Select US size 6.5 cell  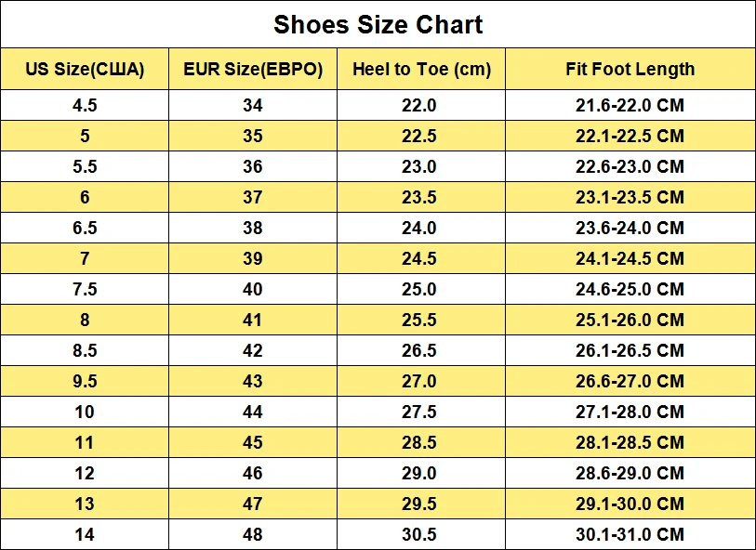pos(85,228)
